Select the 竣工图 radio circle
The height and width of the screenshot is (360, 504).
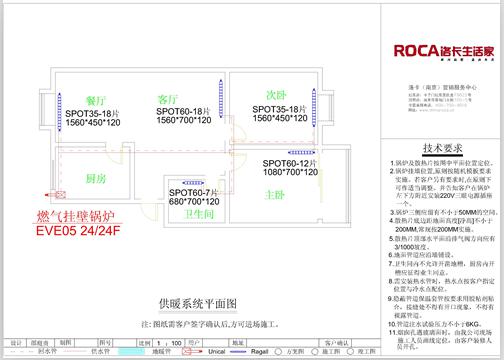[350, 352]
